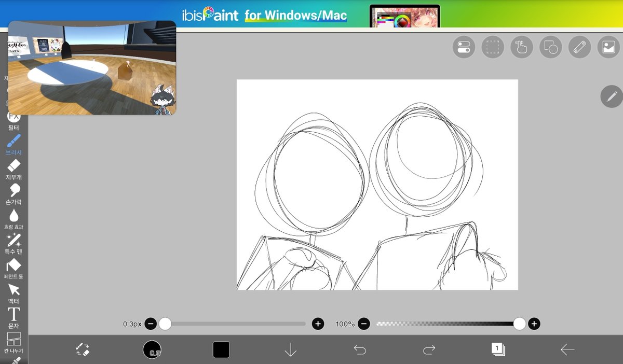Open the black color swatch
Image resolution: width=623 pixels, height=364 pixels.
[221, 349]
